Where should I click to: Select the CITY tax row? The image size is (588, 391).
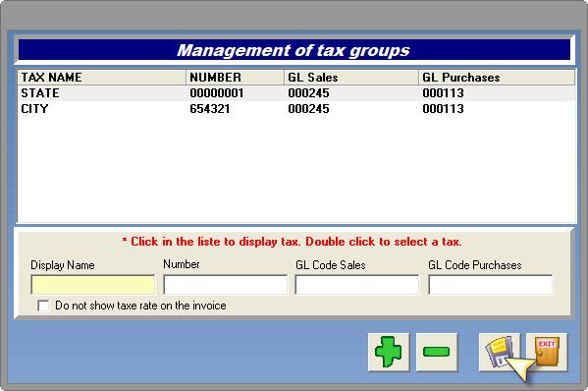pyautogui.click(x=296, y=109)
